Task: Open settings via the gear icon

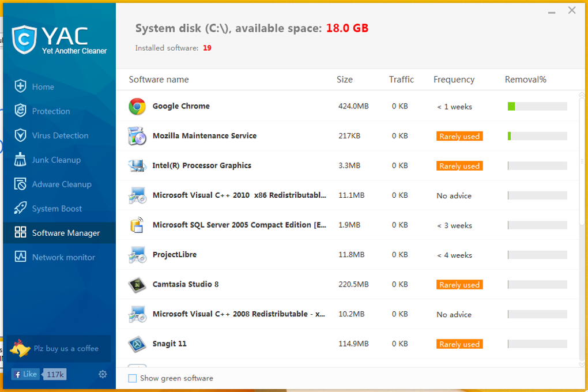Action: coord(103,374)
